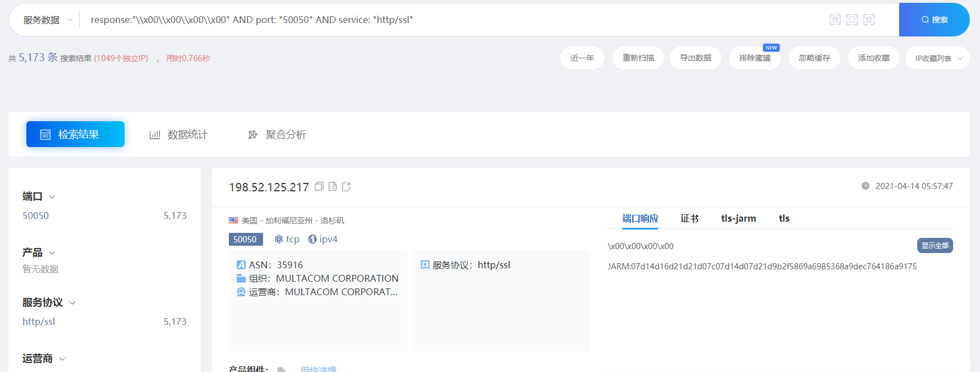The width and height of the screenshot is (980, 372).
Task: Open the 聚合分析 tab
Action: pyautogui.click(x=277, y=135)
